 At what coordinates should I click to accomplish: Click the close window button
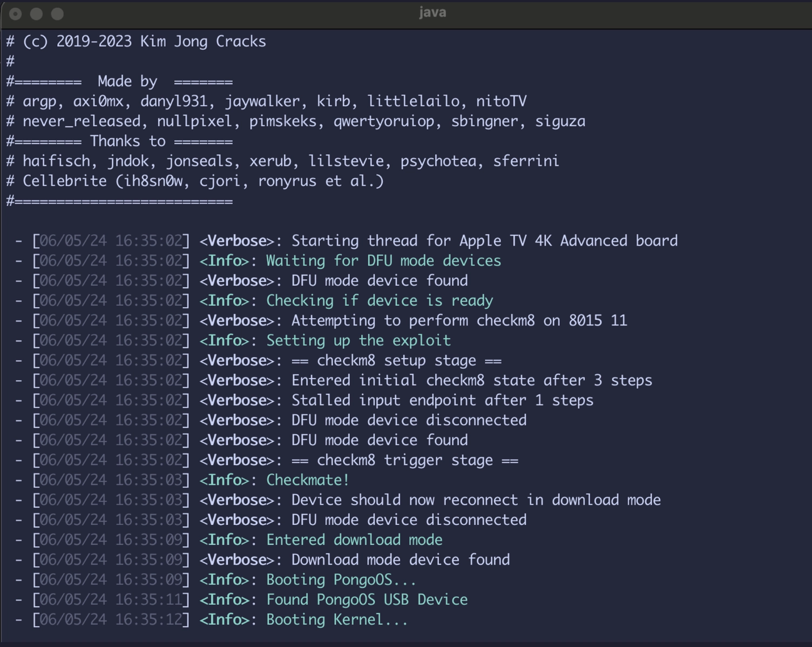[x=16, y=14]
